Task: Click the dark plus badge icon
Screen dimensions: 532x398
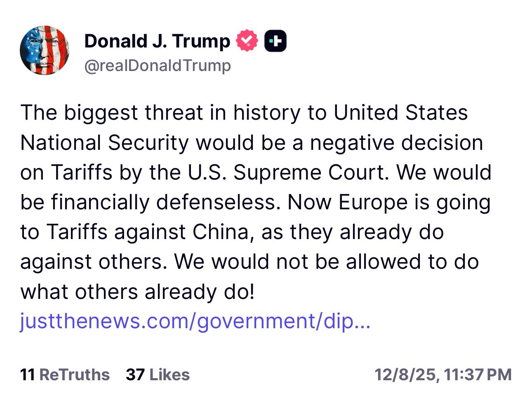Action: pos(275,41)
